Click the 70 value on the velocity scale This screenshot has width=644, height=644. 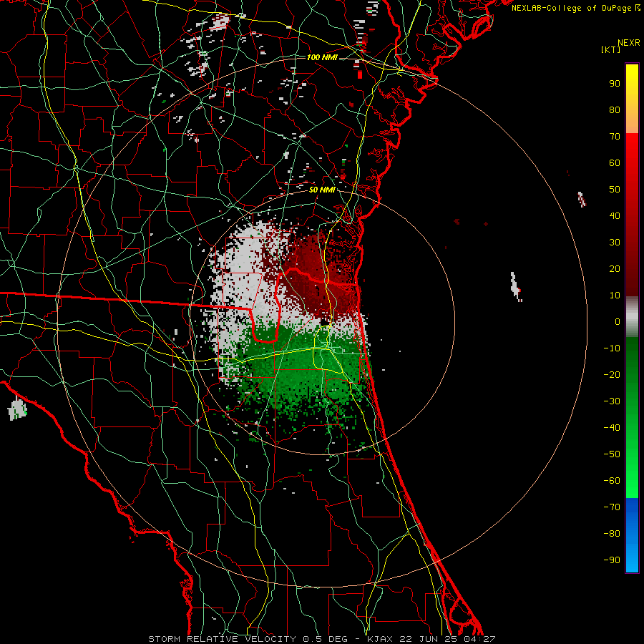click(615, 137)
